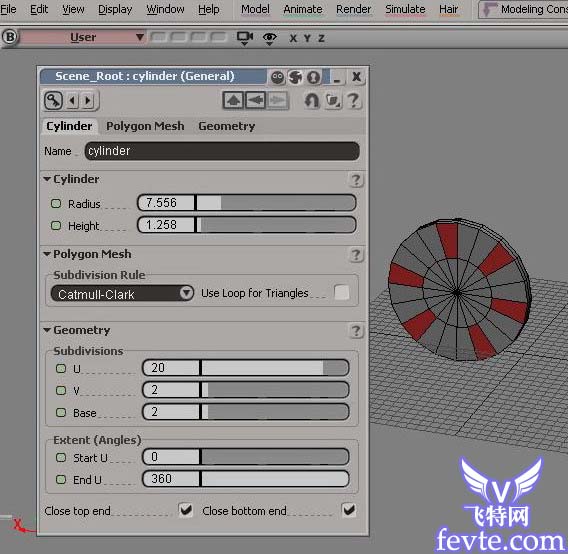This screenshot has height=554, width=568.
Task: Click End U animation marker
Action: pos(61,479)
